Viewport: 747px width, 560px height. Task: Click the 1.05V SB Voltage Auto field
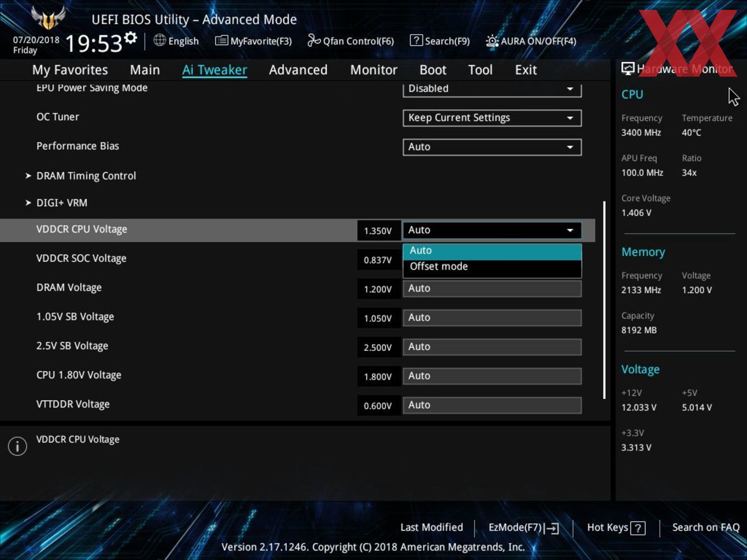[x=492, y=317]
